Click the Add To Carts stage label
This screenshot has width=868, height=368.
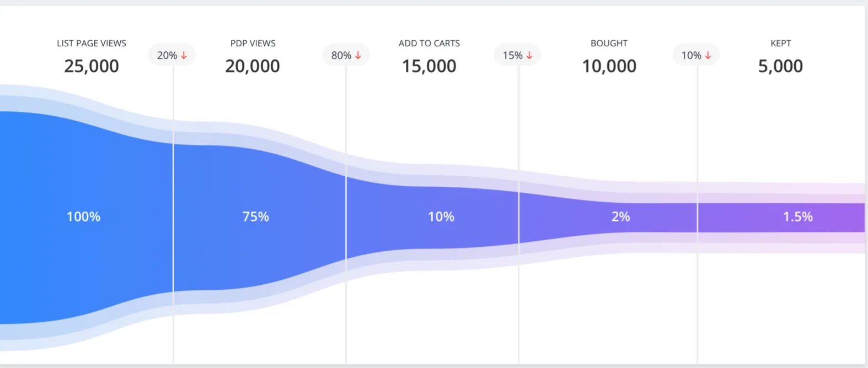(429, 43)
